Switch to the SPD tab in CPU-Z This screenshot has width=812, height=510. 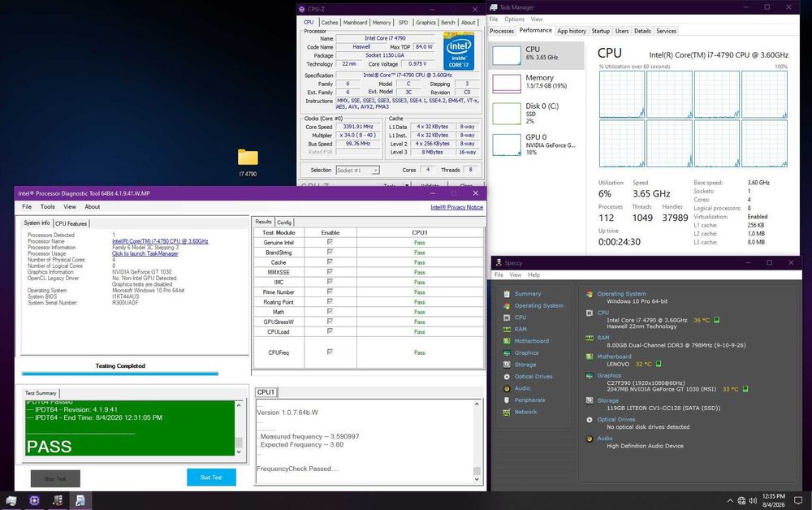pyautogui.click(x=404, y=22)
